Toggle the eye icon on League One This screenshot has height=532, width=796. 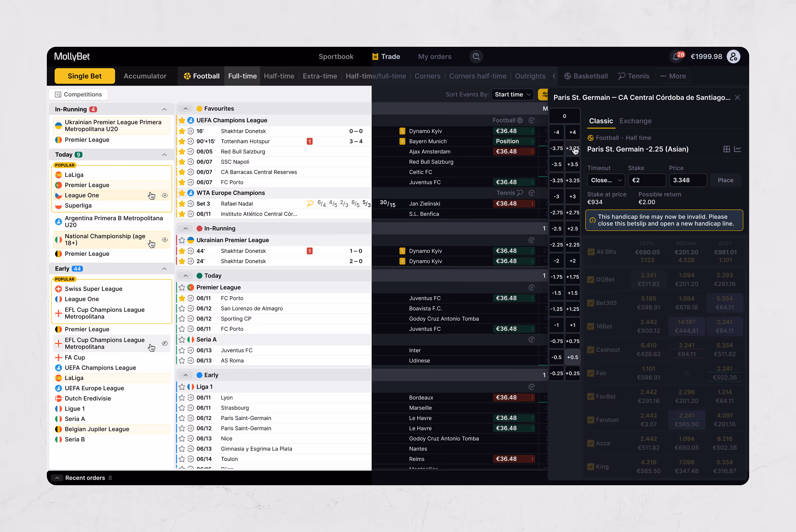(x=165, y=196)
